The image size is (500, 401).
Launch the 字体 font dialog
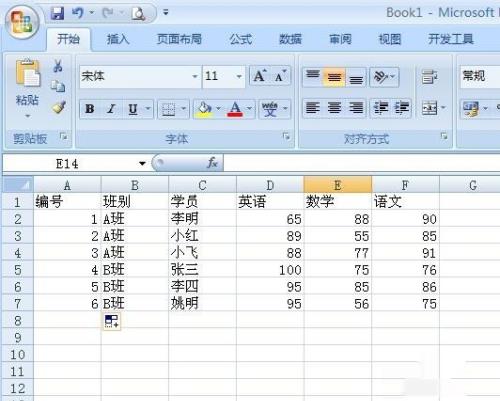[x=286, y=136]
